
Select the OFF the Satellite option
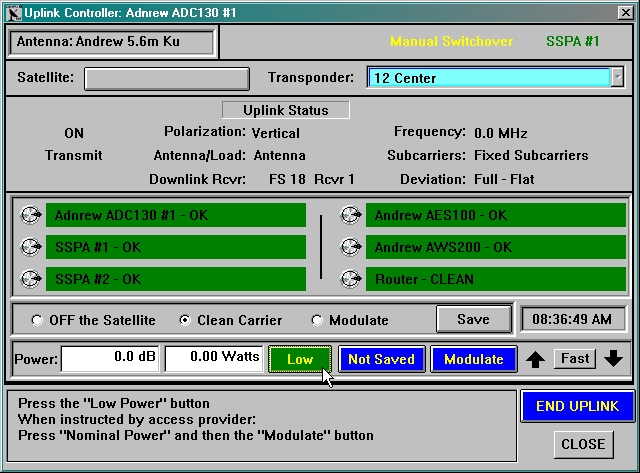coord(38,321)
